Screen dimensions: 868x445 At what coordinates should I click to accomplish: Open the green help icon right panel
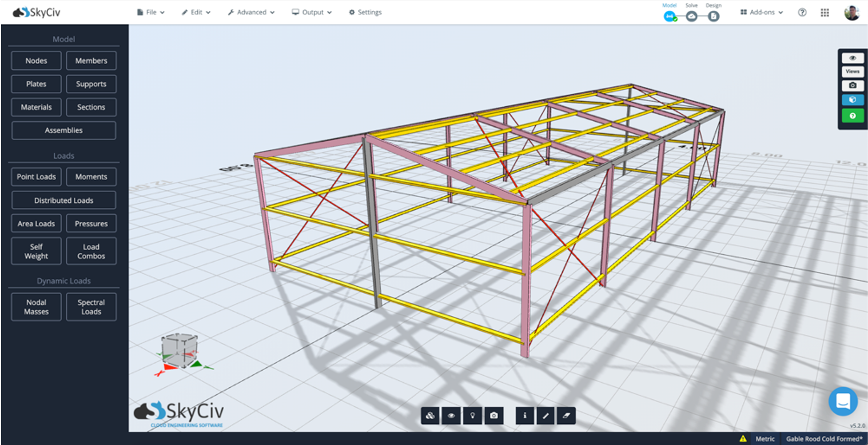tap(852, 115)
